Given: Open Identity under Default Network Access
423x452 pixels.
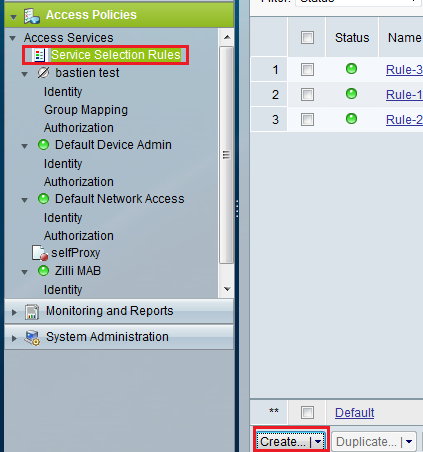Looking at the screenshot, I should point(63,218).
